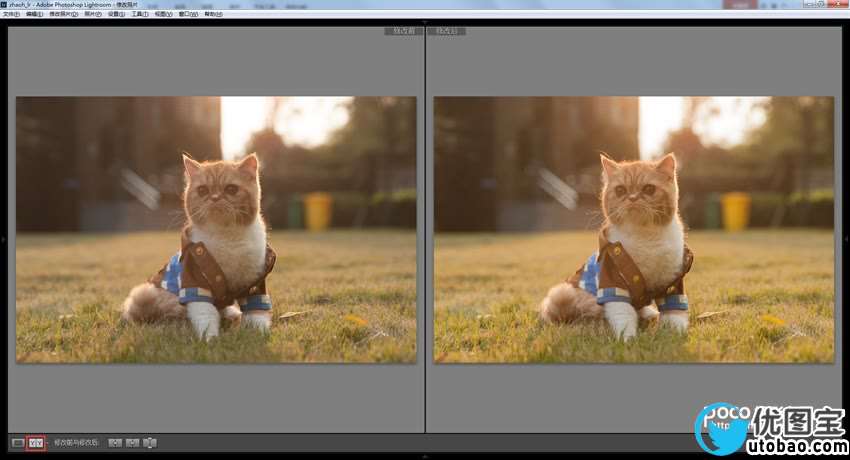Open dropdown arrow beside Before/After view icon

(x=47, y=442)
